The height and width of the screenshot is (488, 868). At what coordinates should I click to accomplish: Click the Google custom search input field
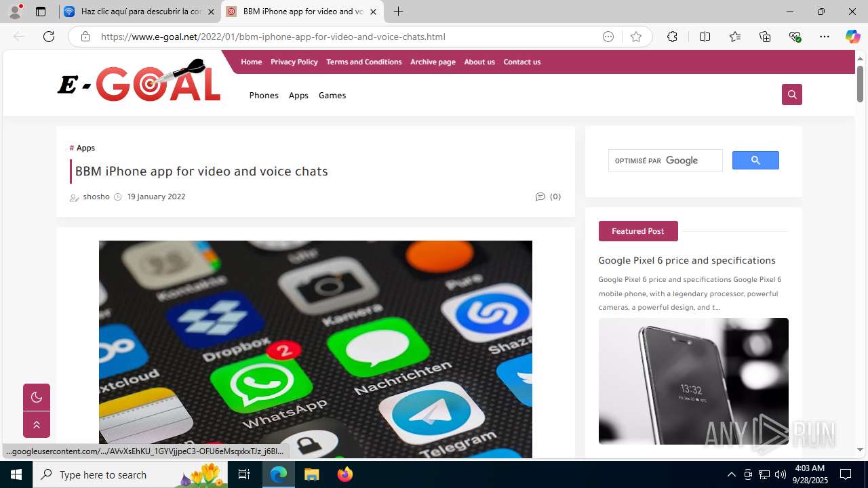click(665, 161)
